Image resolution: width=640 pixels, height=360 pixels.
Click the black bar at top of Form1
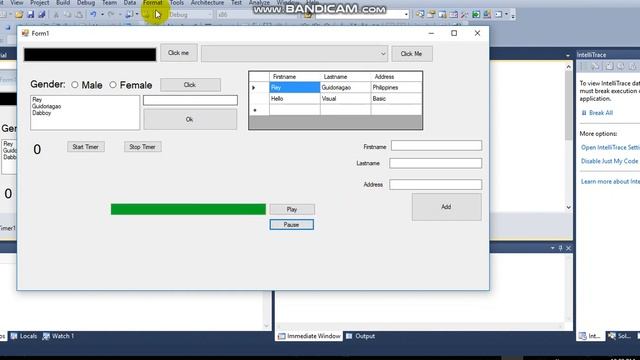point(90,54)
